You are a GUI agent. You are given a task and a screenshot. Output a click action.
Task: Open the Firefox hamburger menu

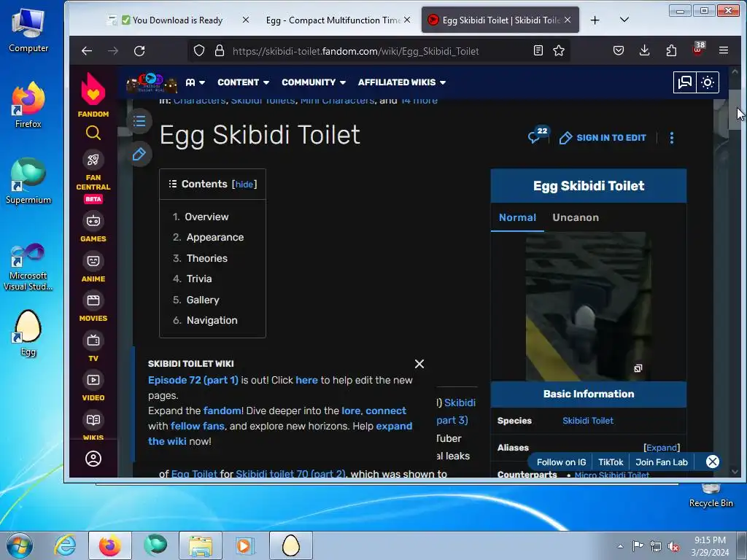click(724, 51)
